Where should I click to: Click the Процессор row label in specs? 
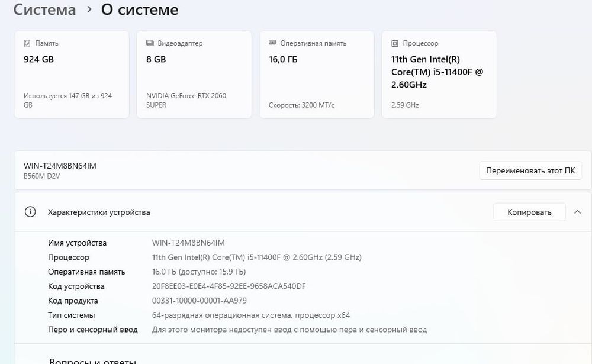68,257
